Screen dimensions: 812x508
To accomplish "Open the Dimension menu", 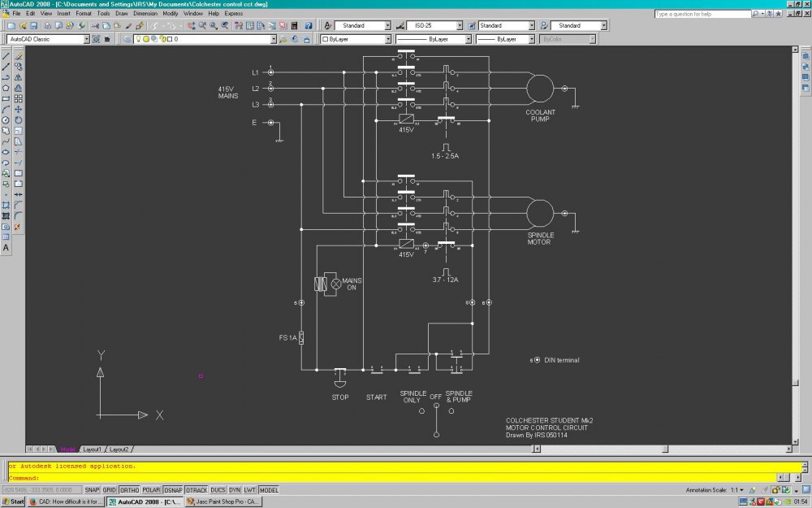I will [x=145, y=14].
